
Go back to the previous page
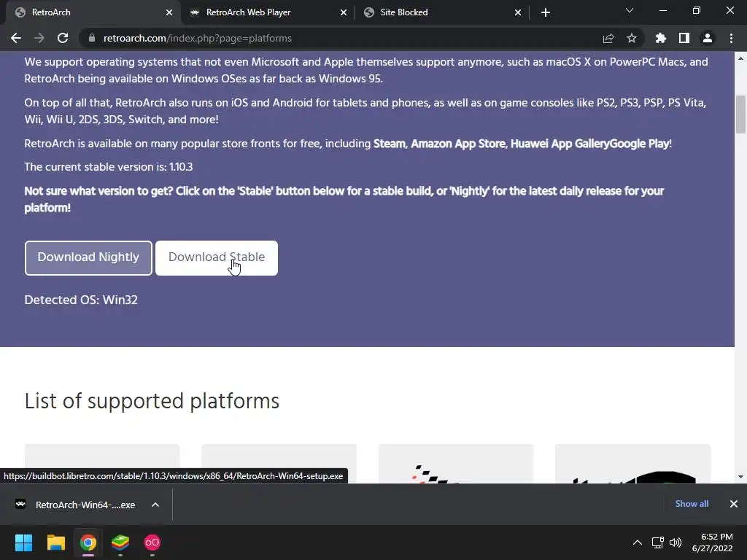(16, 38)
